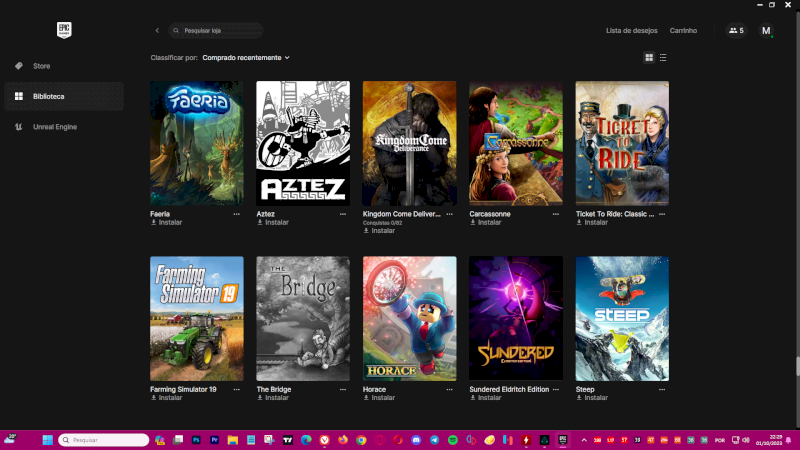Image resolution: width=800 pixels, height=450 pixels.
Task: Select Unreal Engine in the sidebar
Action: (55, 127)
